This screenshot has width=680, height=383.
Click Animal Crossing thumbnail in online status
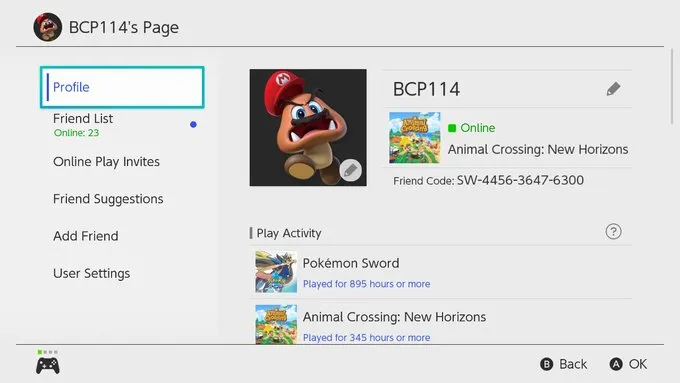tap(415, 137)
